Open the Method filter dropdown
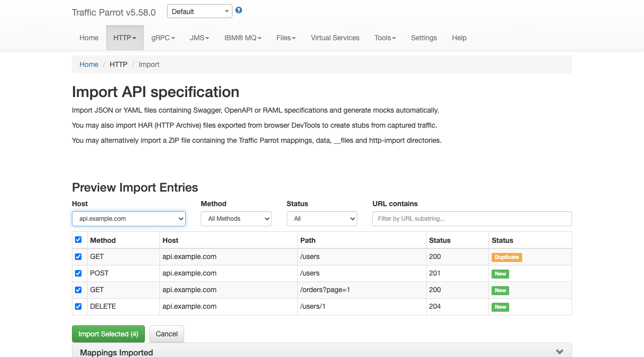Viewport: 644px width, 357px height. coord(236,219)
